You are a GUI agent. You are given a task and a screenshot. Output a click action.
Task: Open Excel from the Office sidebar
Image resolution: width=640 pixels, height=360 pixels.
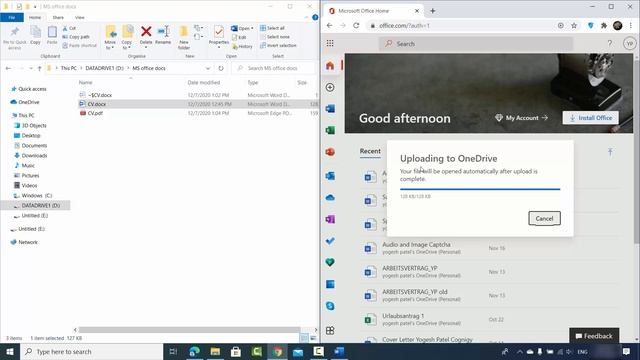click(x=330, y=130)
